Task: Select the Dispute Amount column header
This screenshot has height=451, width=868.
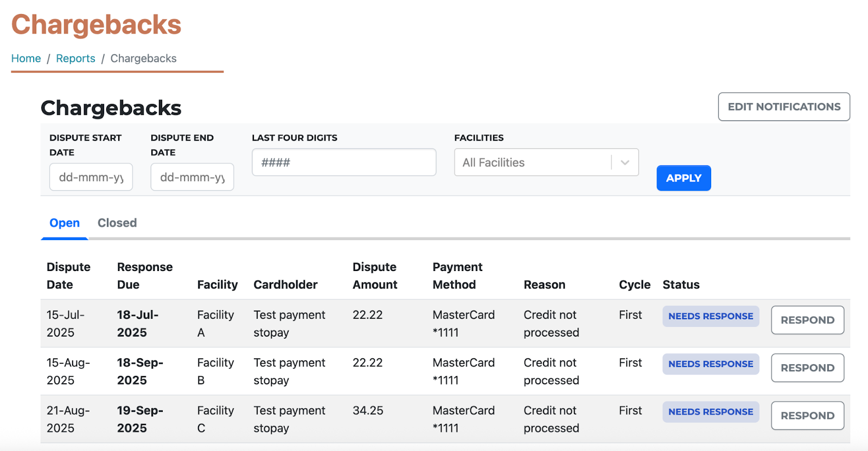Action: pos(375,275)
